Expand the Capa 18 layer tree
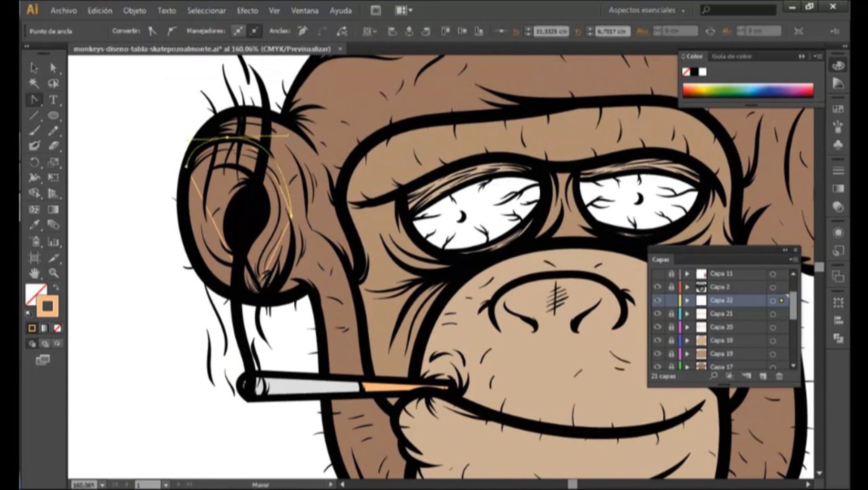Viewport: 868px width, 490px height. point(687,341)
